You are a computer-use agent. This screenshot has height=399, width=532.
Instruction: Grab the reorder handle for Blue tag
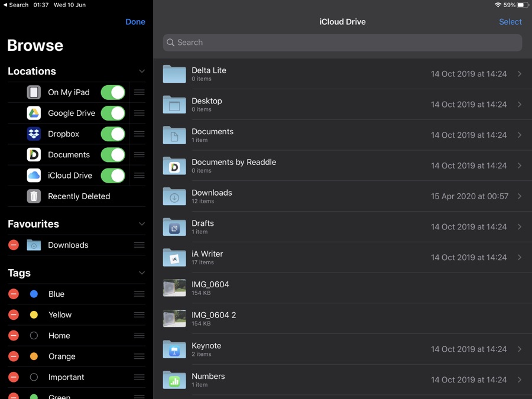click(x=139, y=294)
